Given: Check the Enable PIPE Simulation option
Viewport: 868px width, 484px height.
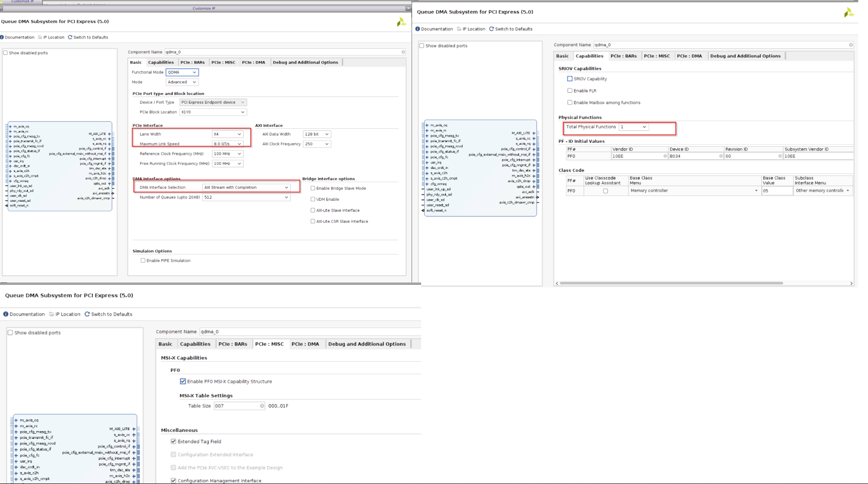Looking at the screenshot, I should (143, 261).
